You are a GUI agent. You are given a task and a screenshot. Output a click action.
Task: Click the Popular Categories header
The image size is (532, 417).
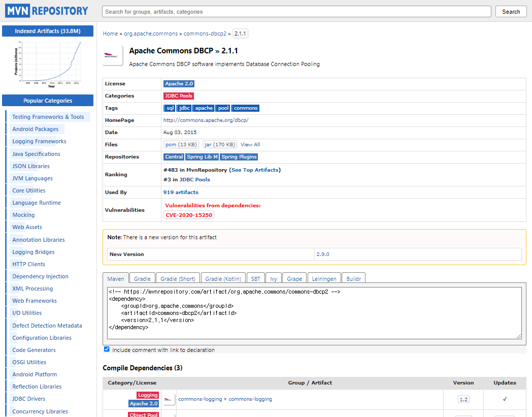pos(48,101)
